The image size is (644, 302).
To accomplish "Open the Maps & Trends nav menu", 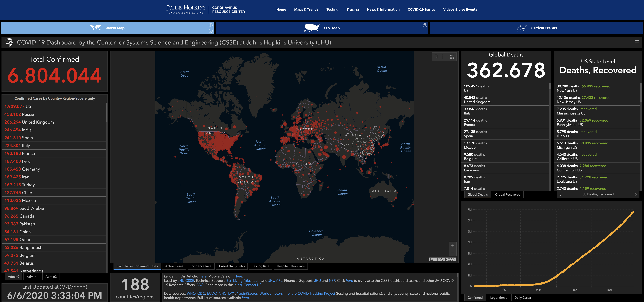I will [x=306, y=9].
